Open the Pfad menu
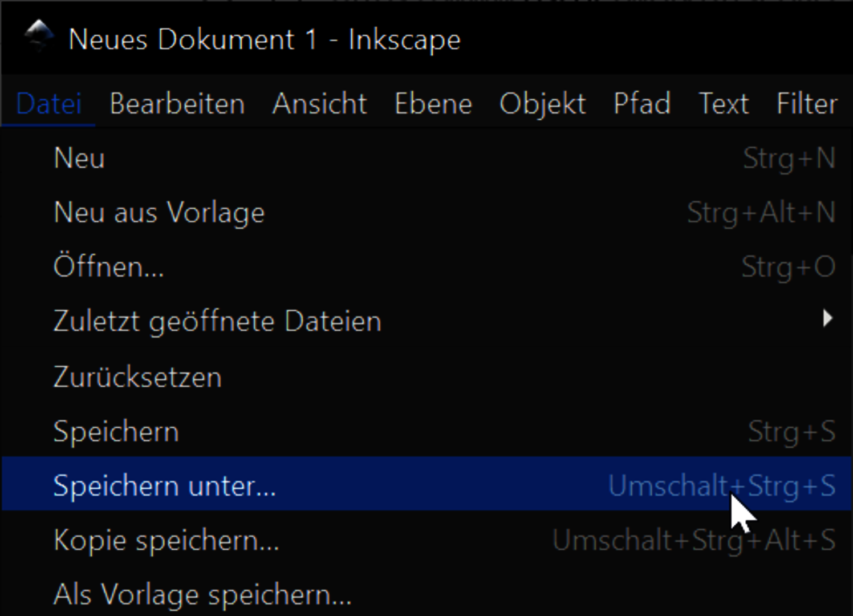This screenshot has height=616, width=853. pyautogui.click(x=641, y=104)
